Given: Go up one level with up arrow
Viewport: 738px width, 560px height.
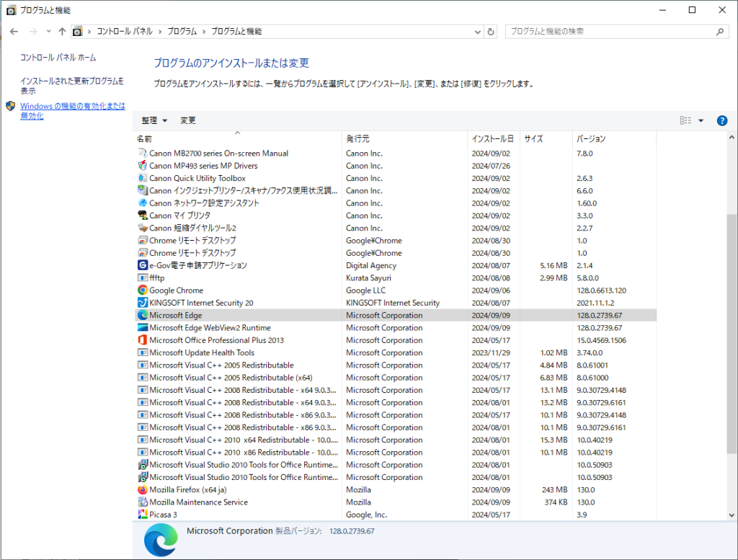Looking at the screenshot, I should [x=62, y=32].
